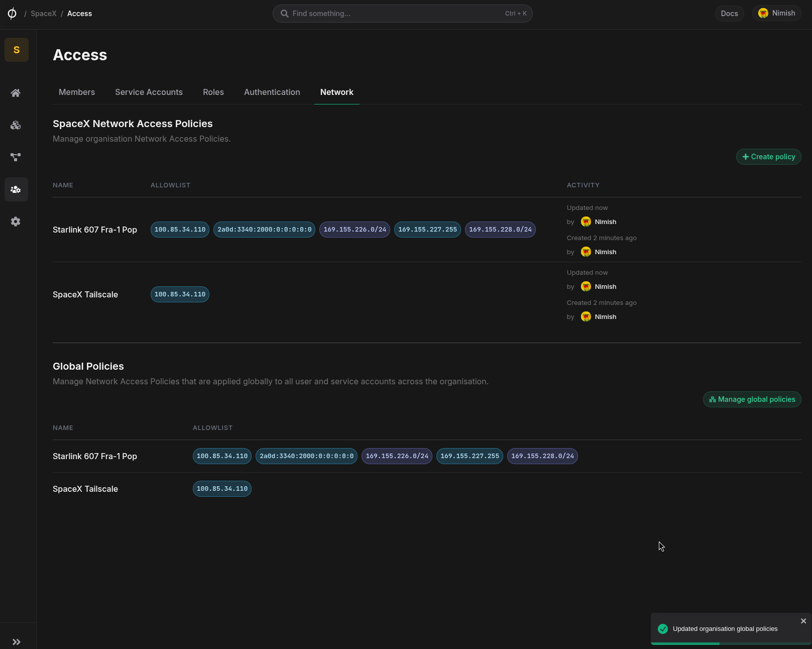Click 2a0d:3340:2000:0:0:0:0:0 chip in organisation policies
812x649 pixels.
(x=265, y=230)
